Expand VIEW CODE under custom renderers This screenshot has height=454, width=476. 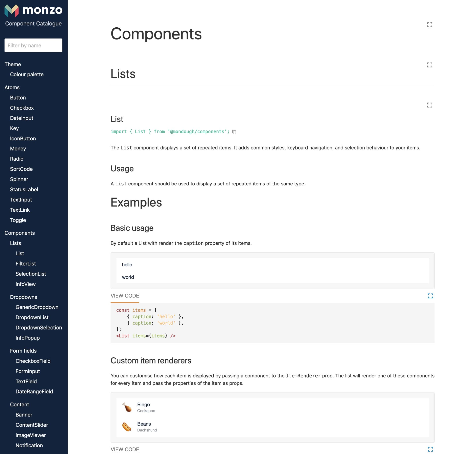[125, 449]
